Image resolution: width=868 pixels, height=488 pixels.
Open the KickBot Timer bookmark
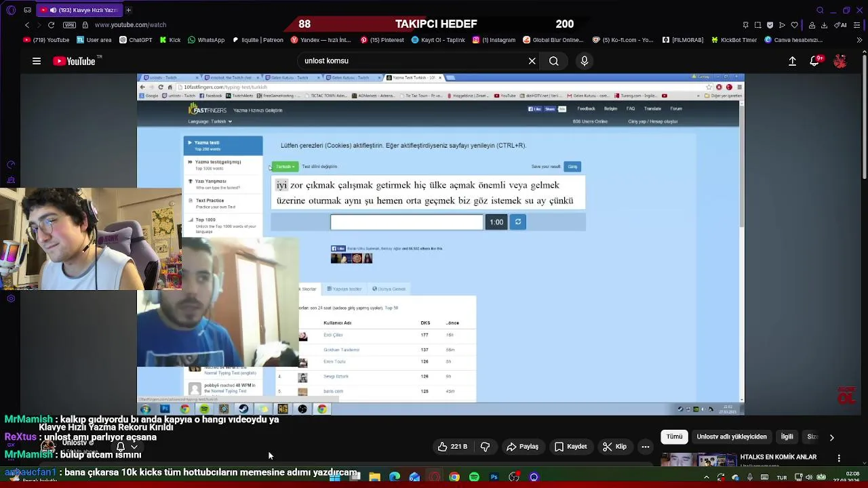coord(734,40)
